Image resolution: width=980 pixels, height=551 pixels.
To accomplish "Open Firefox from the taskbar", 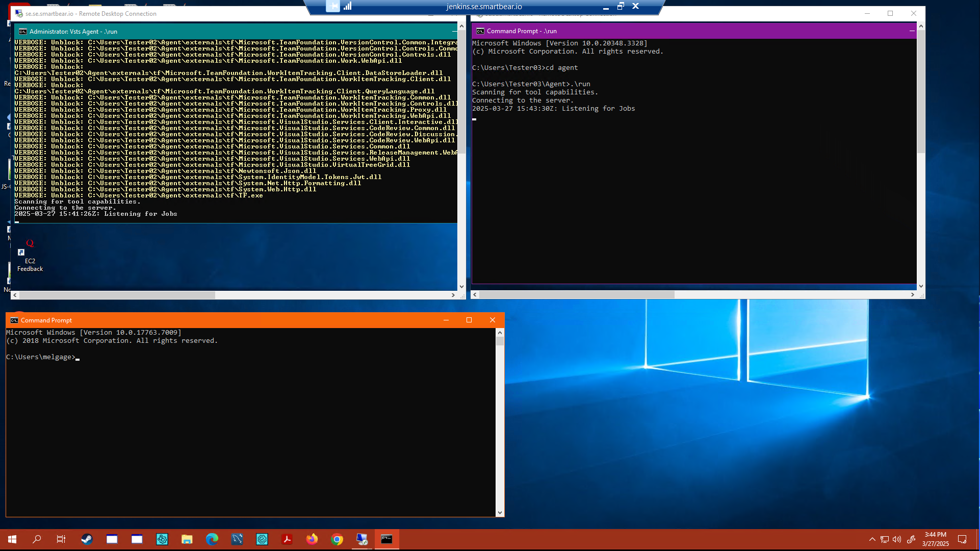I will pyautogui.click(x=312, y=539).
